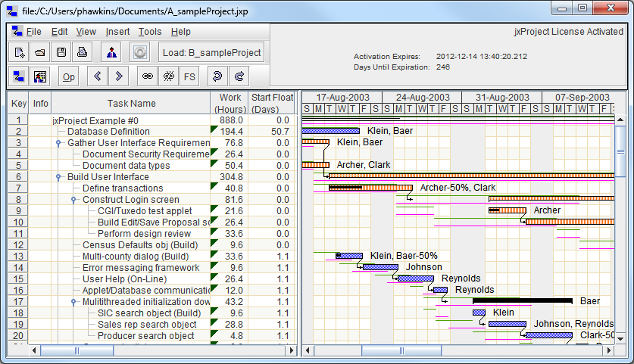The image size is (634, 364).
Task: Save project with the floppy disk icon
Action: pyautogui.click(x=61, y=53)
